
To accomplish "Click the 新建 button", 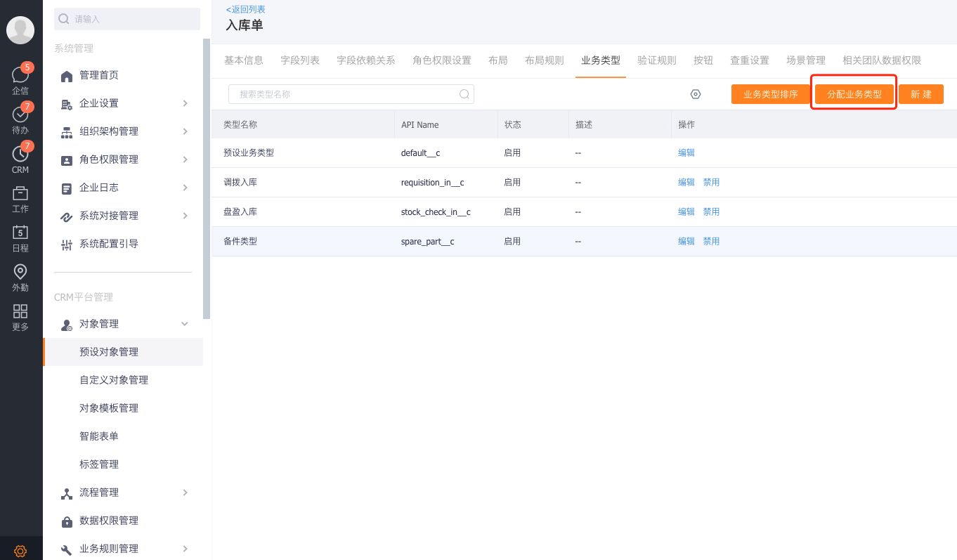I will tap(921, 94).
